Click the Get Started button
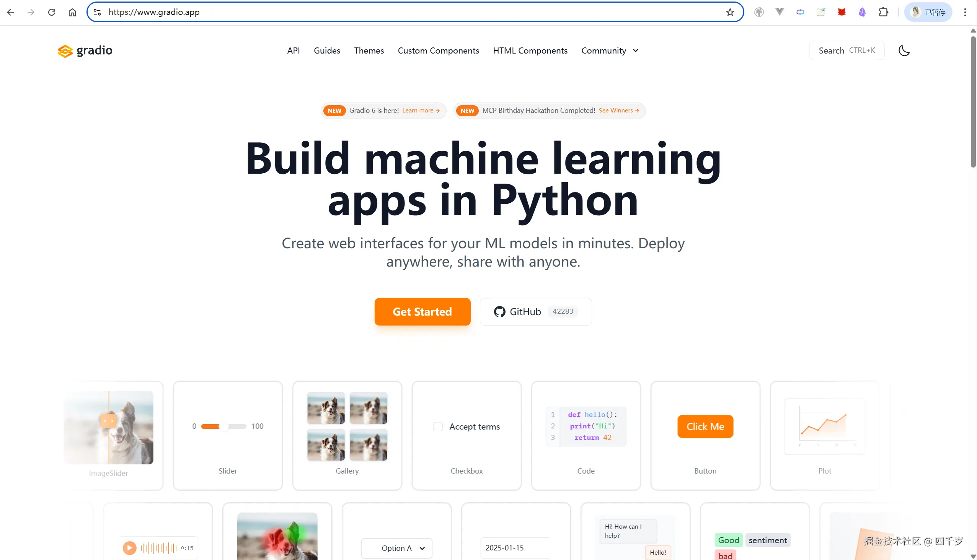Viewport: 977px width, 560px height. (x=422, y=311)
